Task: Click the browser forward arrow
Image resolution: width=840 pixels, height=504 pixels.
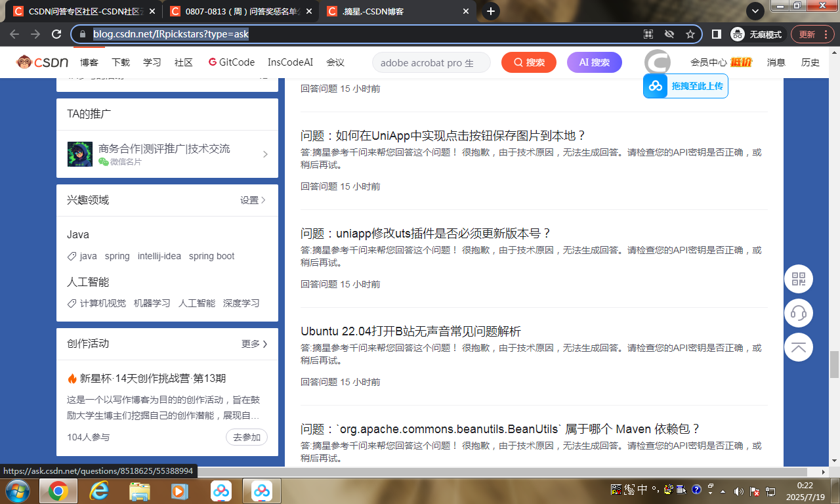Action: (x=35, y=34)
